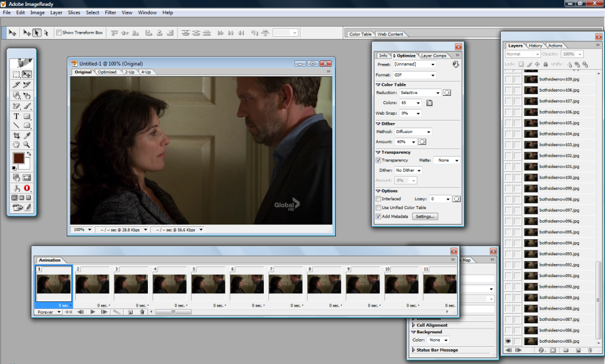Open the Matte None dropdown

tap(447, 160)
